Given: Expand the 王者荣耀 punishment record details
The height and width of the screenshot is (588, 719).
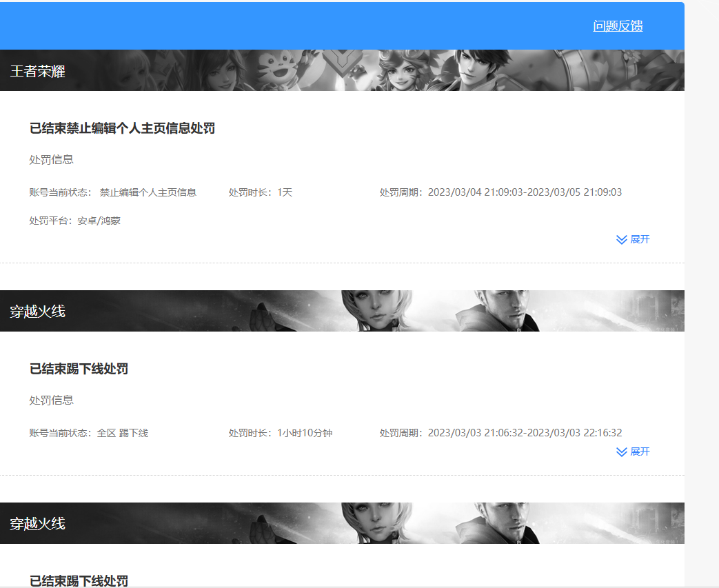Looking at the screenshot, I should [633, 239].
